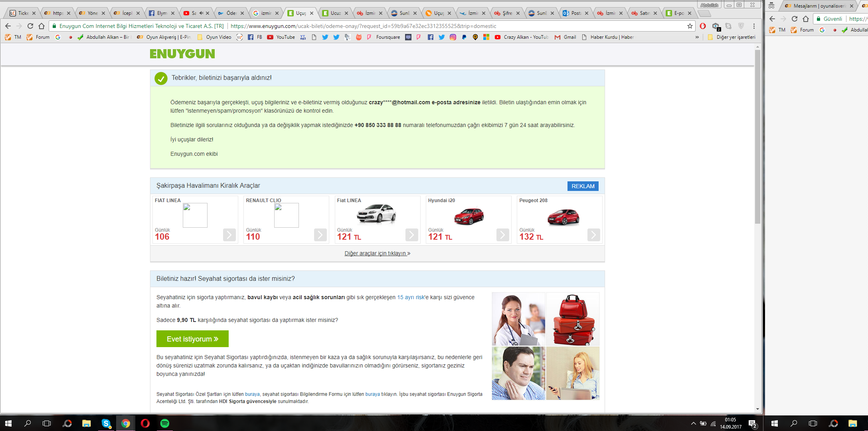Viewport: 868px width, 431px height.
Task: Show hidden bookmarks with the double chevron
Action: [x=697, y=37]
